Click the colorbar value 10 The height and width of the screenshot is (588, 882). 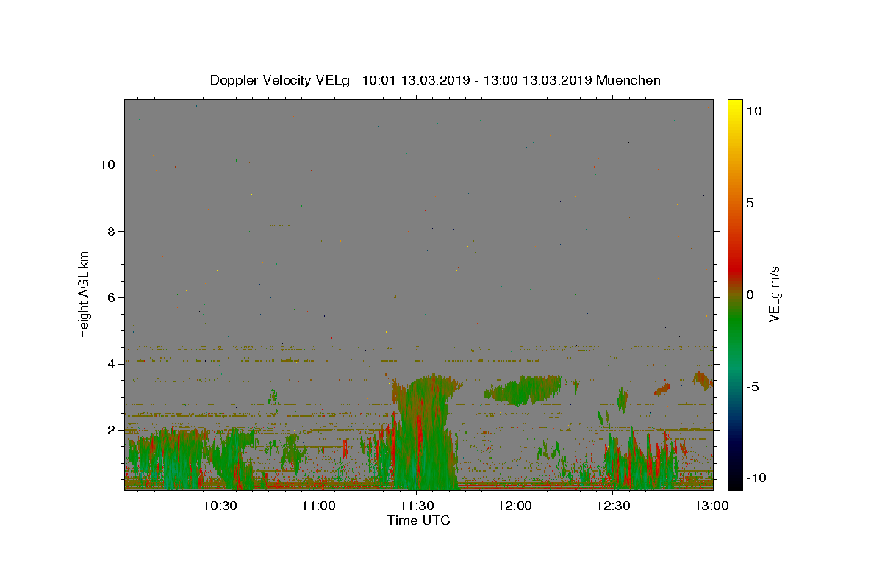[x=753, y=110]
